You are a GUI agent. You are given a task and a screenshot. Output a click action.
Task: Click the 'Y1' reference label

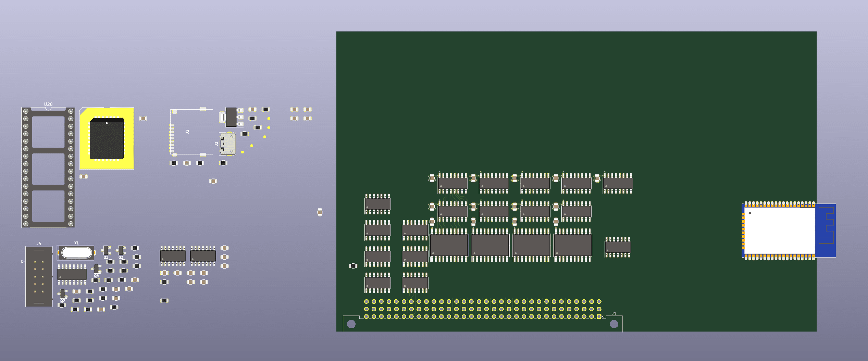[76, 243]
